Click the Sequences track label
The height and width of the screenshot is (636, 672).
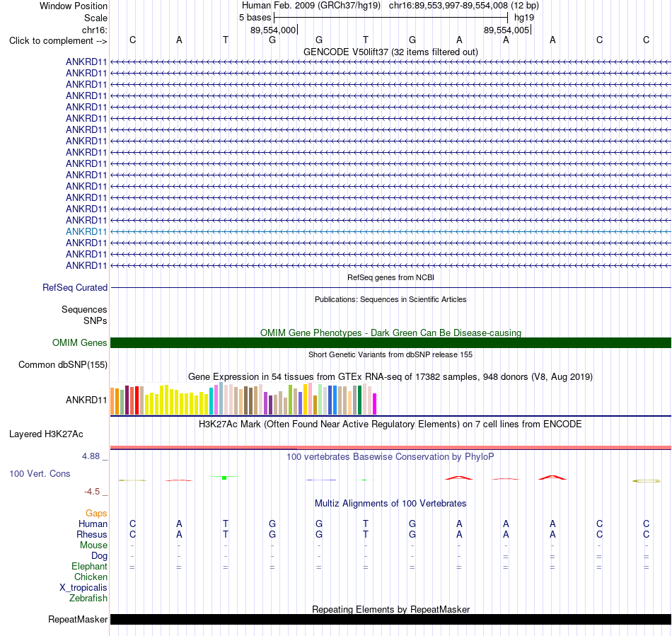point(84,309)
